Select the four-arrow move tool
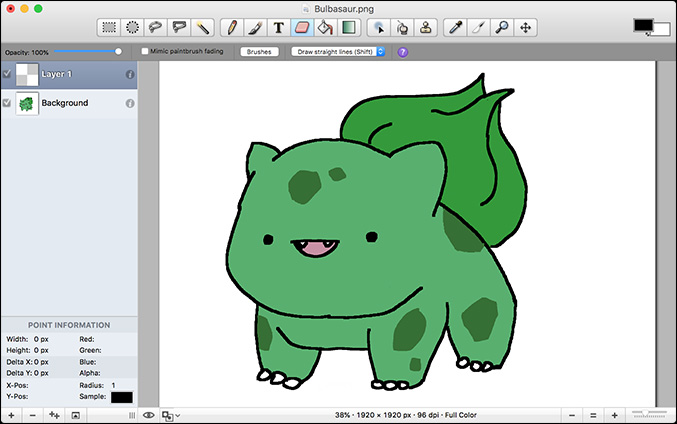This screenshot has width=677, height=424. click(525, 28)
